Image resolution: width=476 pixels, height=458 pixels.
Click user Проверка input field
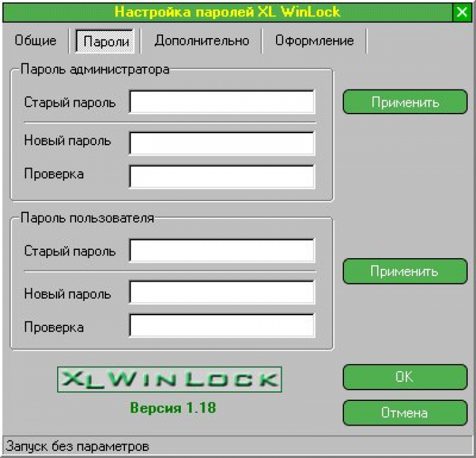222,325
